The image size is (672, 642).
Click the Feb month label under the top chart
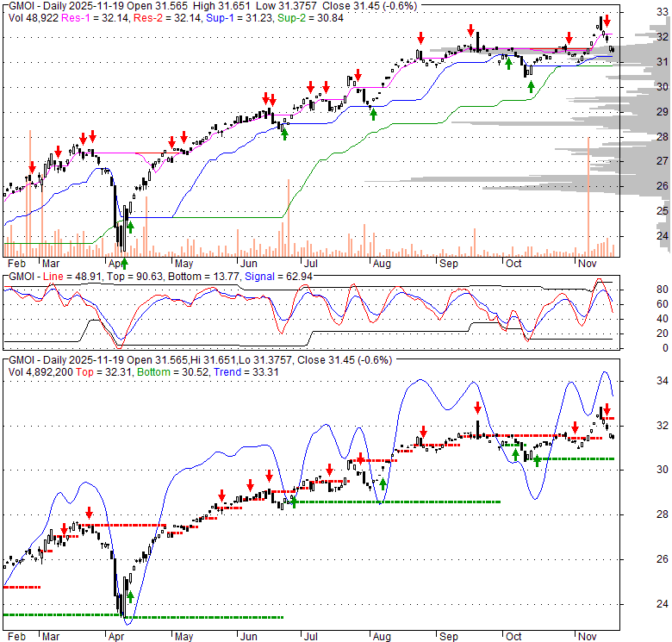pos(16,264)
